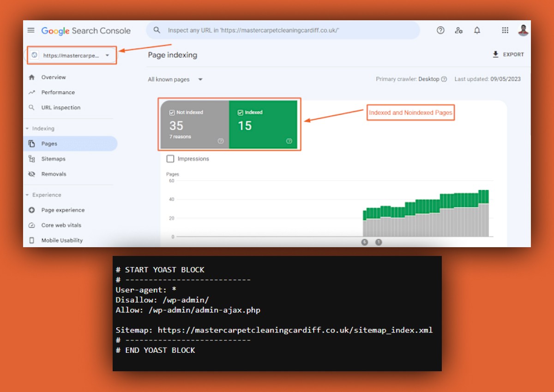Image resolution: width=554 pixels, height=392 pixels.
Task: Select Pages in sidebar
Action: pyautogui.click(x=70, y=144)
